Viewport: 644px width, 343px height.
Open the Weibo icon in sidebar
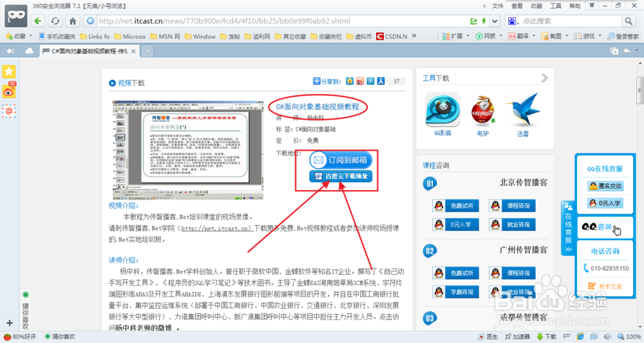pyautogui.click(x=8, y=91)
